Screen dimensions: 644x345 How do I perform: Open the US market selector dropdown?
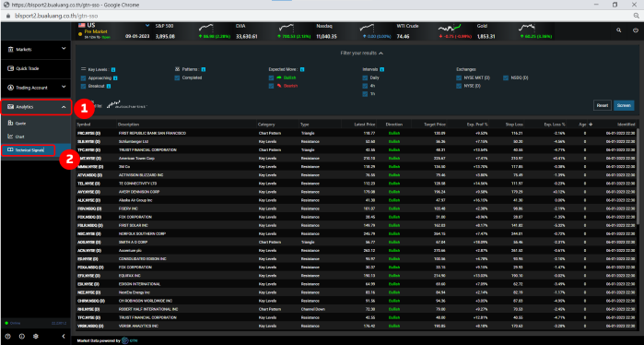click(x=147, y=26)
